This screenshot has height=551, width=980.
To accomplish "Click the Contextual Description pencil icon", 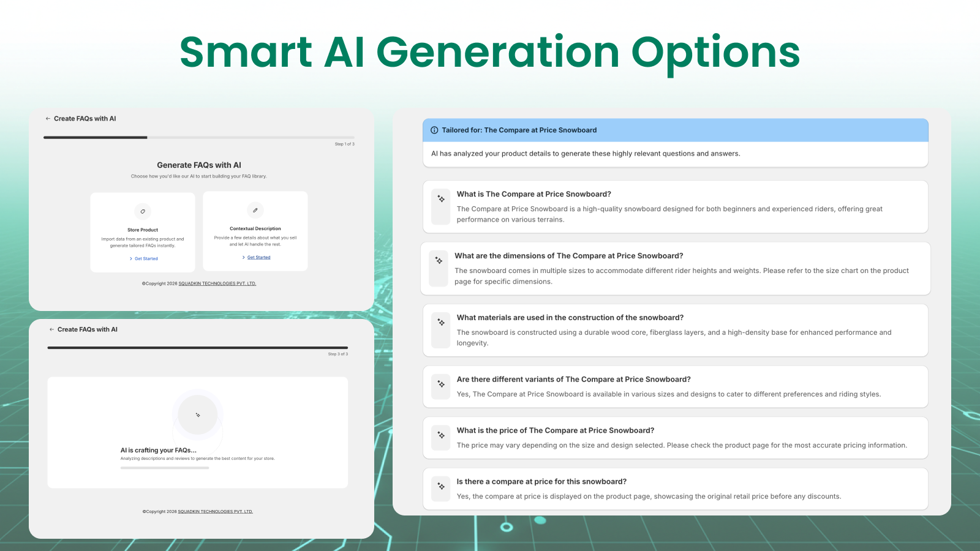I will pyautogui.click(x=255, y=211).
